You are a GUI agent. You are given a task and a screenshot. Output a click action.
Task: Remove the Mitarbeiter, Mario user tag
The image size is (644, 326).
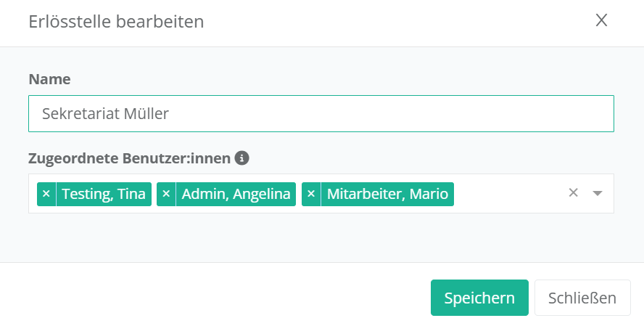[311, 194]
